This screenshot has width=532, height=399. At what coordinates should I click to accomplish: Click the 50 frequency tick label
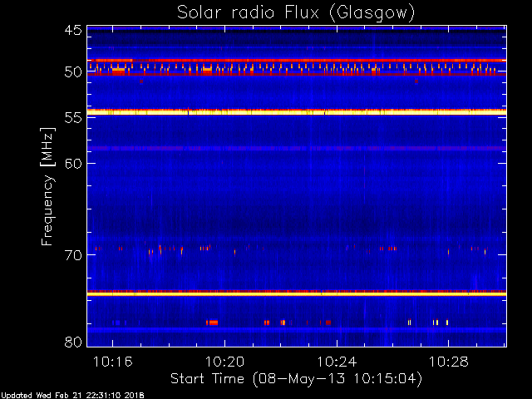(73, 72)
